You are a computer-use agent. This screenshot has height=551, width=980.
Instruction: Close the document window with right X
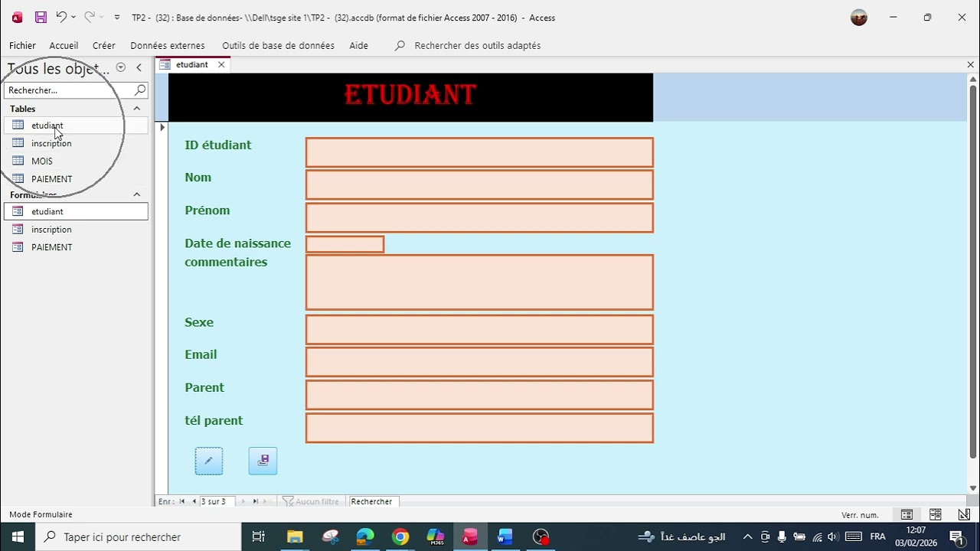971,64
